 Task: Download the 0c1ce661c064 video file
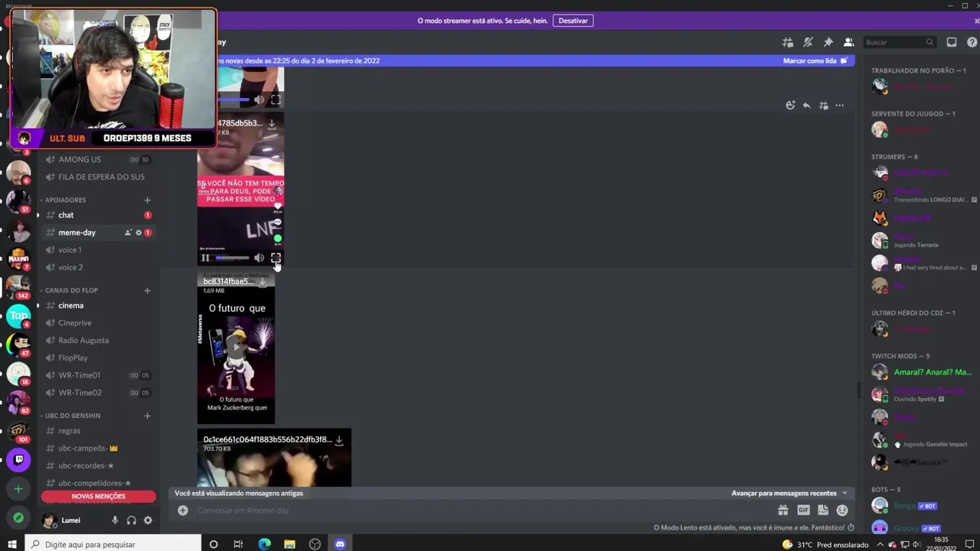click(339, 440)
